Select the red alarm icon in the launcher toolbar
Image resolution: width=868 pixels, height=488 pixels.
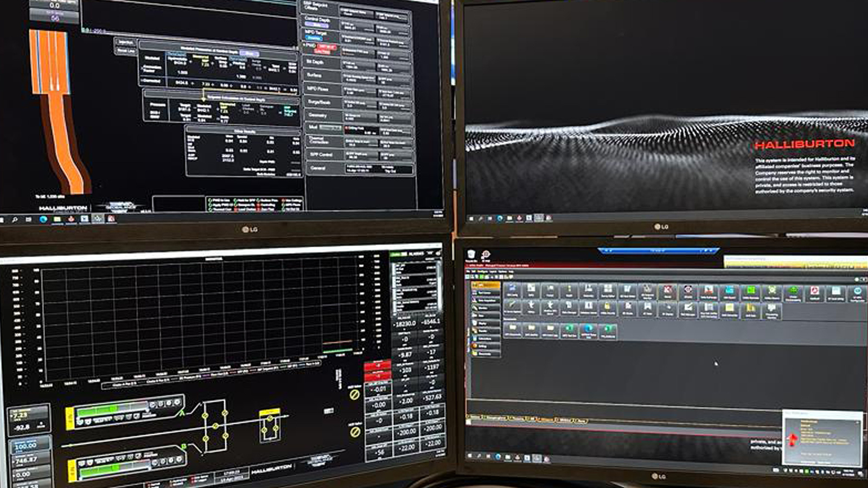[x=667, y=290]
